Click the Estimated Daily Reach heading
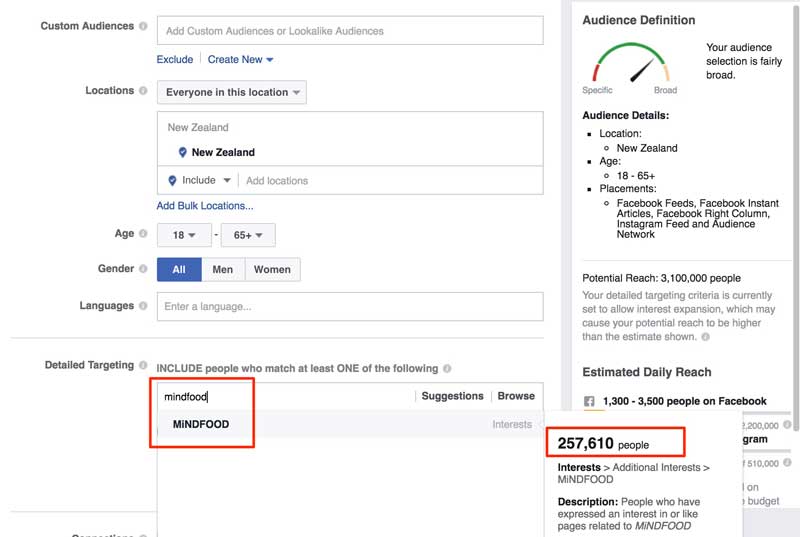Screen dimensions: 800x537 (646, 372)
